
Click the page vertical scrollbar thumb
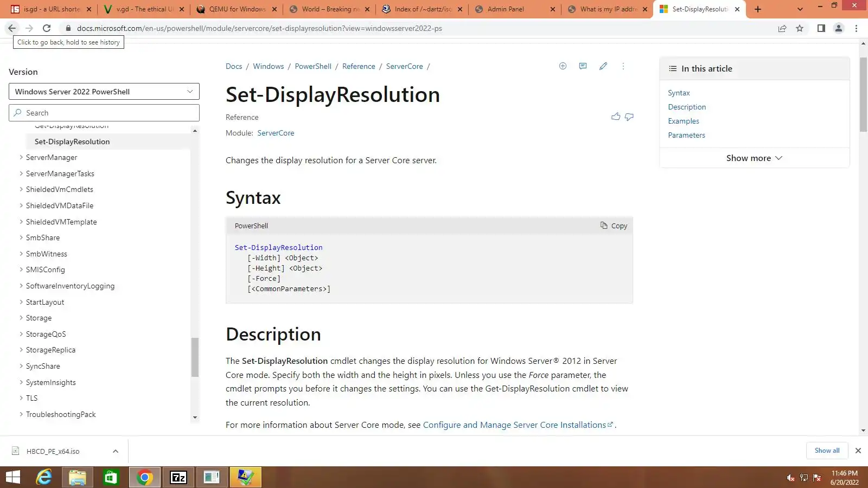tap(863, 93)
